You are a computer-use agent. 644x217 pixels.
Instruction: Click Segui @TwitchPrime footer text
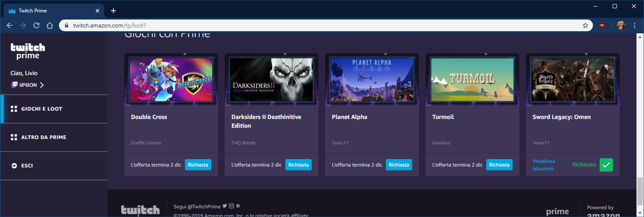197,206
